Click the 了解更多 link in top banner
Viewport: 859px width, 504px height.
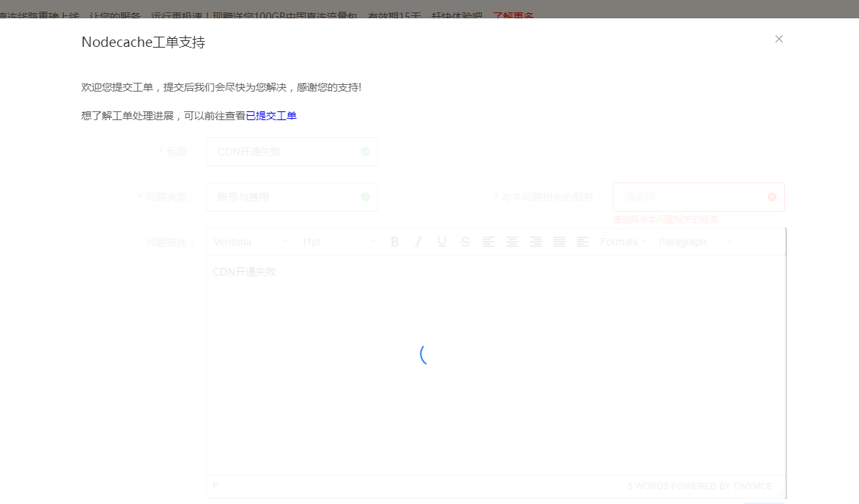click(x=513, y=16)
